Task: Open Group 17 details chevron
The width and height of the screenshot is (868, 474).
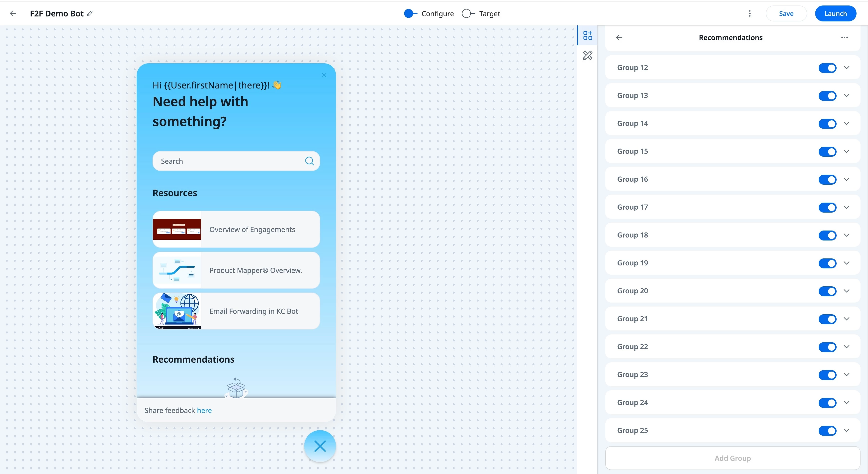Action: click(x=847, y=207)
